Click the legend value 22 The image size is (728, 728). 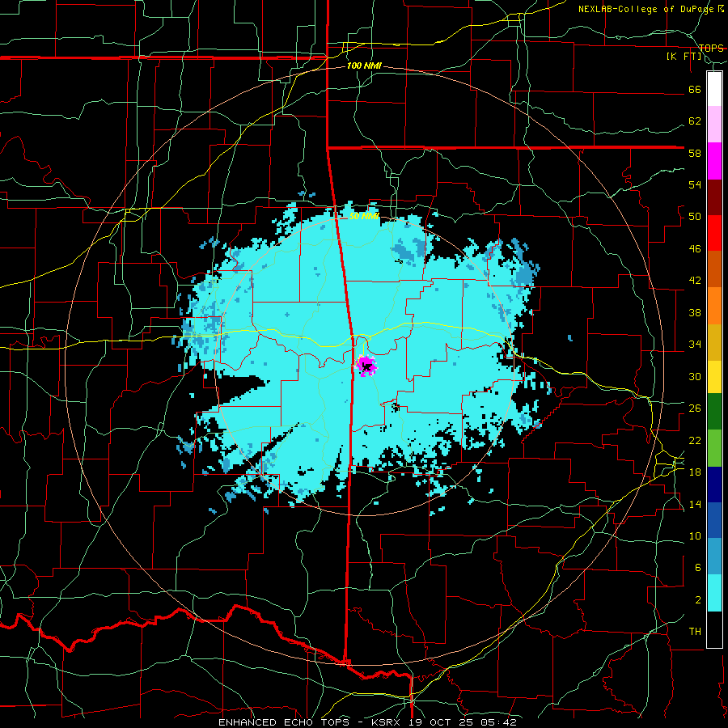pos(695,440)
